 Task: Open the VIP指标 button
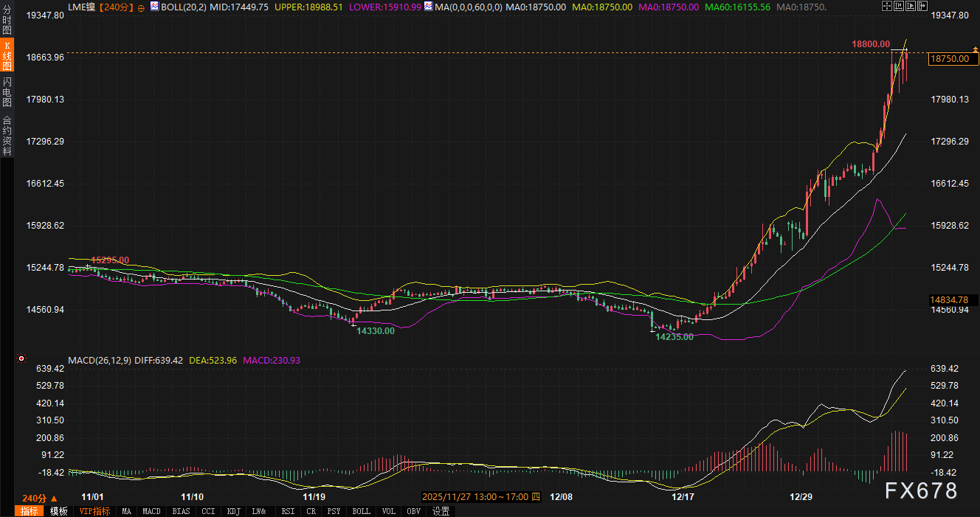[x=94, y=511]
